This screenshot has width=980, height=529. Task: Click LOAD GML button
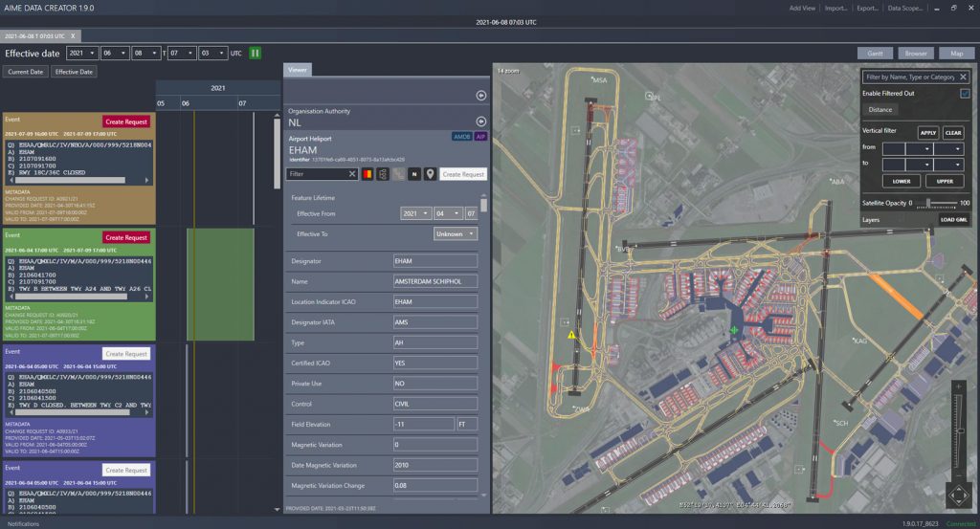pyautogui.click(x=954, y=220)
